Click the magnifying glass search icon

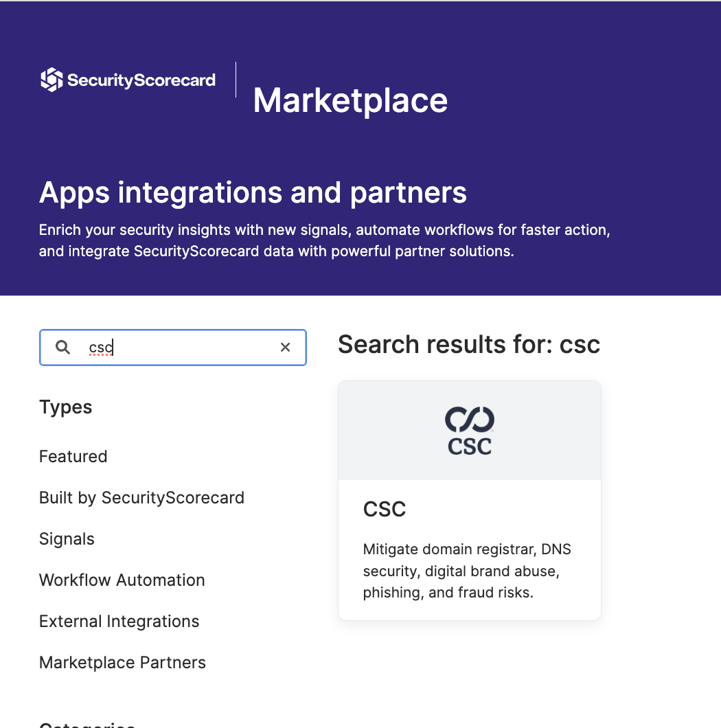(x=62, y=347)
